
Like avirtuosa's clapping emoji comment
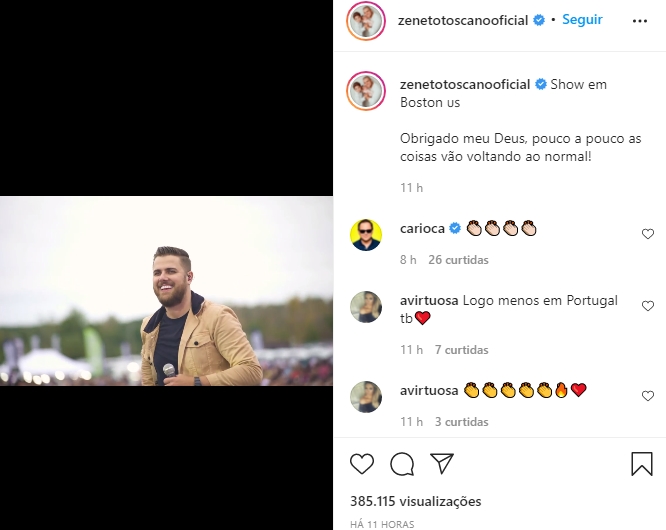(x=648, y=396)
